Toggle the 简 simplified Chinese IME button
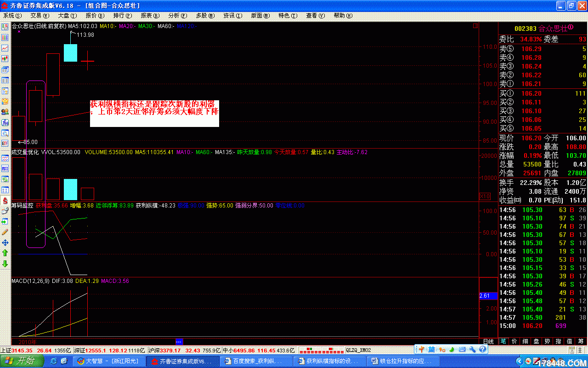 click(431, 350)
